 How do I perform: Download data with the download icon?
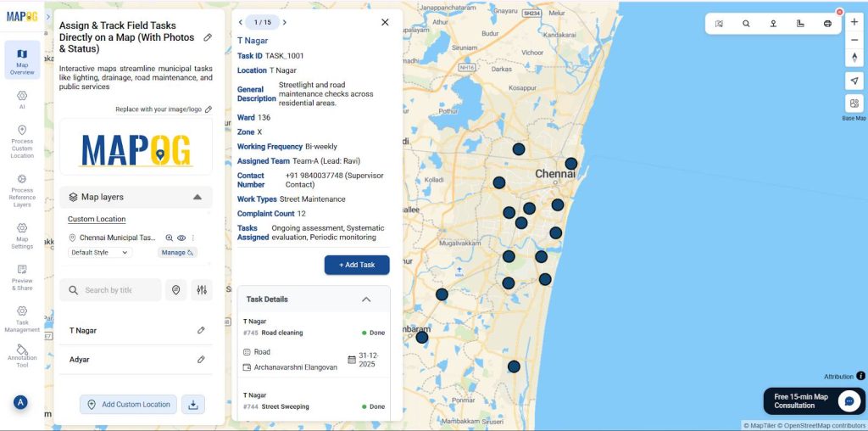(193, 405)
